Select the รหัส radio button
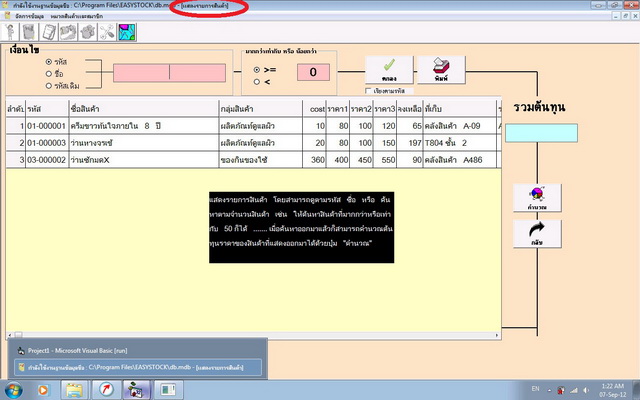The width and height of the screenshot is (640, 400). [x=49, y=60]
